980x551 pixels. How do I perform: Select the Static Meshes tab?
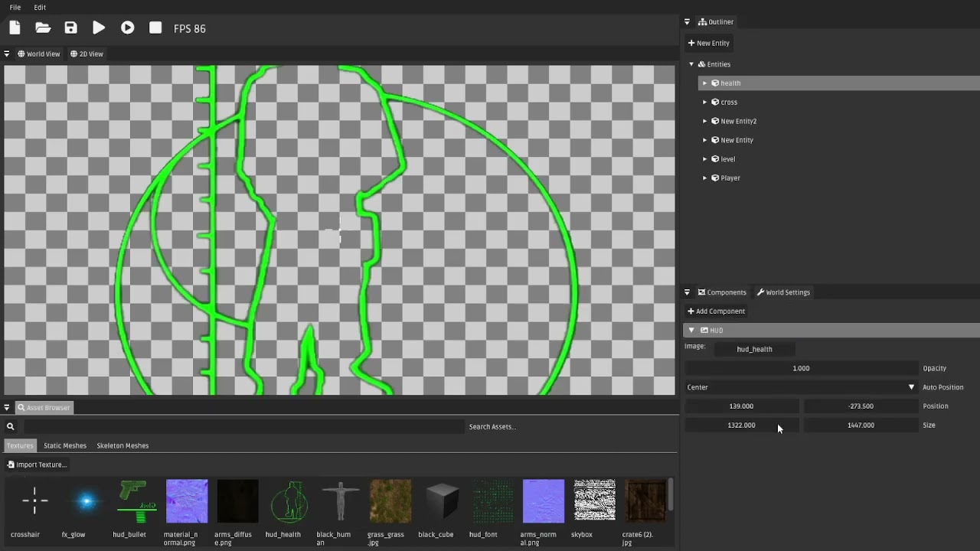click(65, 445)
